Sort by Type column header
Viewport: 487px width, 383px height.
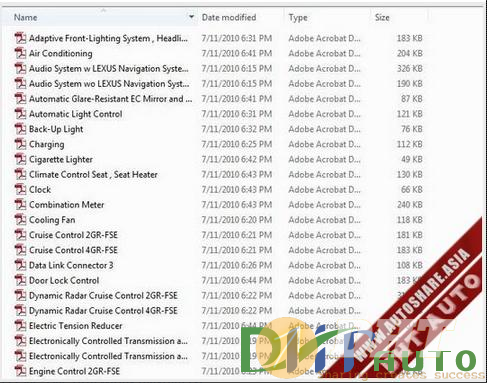tap(298, 18)
